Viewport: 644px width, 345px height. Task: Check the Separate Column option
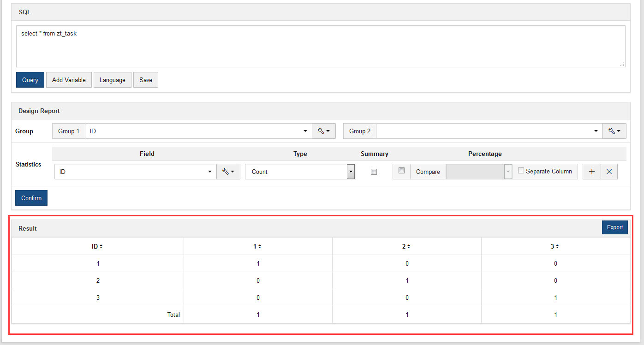point(521,171)
